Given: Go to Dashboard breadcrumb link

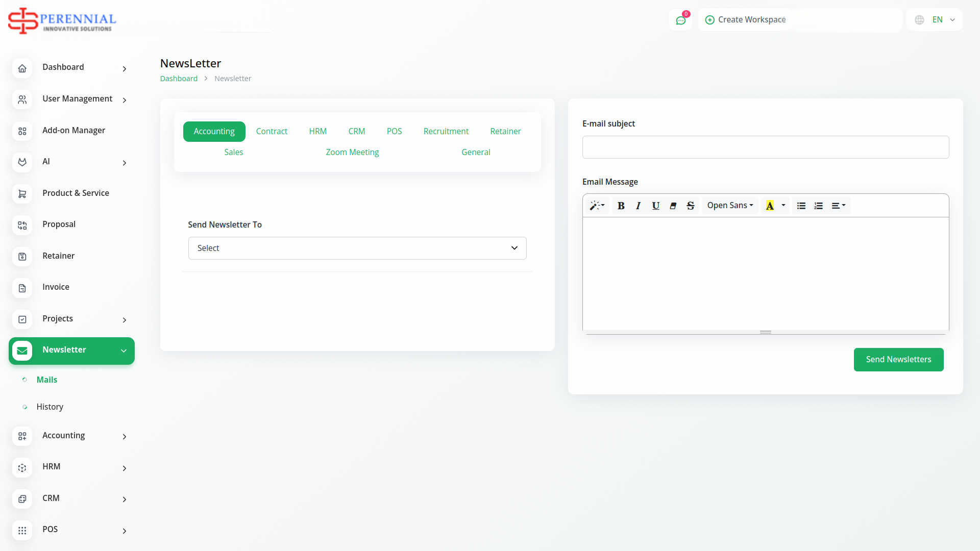Looking at the screenshot, I should point(179,79).
